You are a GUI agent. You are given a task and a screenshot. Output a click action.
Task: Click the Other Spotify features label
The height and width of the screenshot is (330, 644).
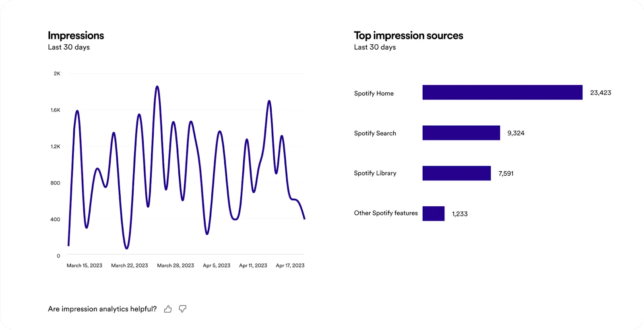coord(386,213)
